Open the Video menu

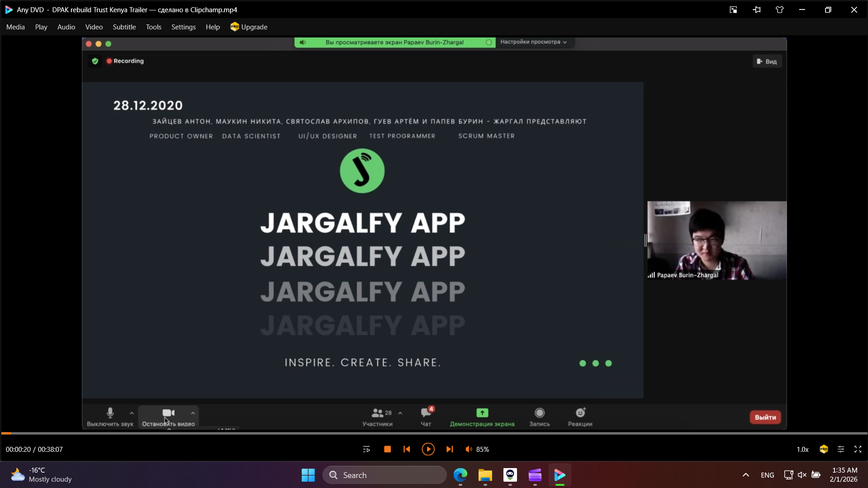(94, 27)
